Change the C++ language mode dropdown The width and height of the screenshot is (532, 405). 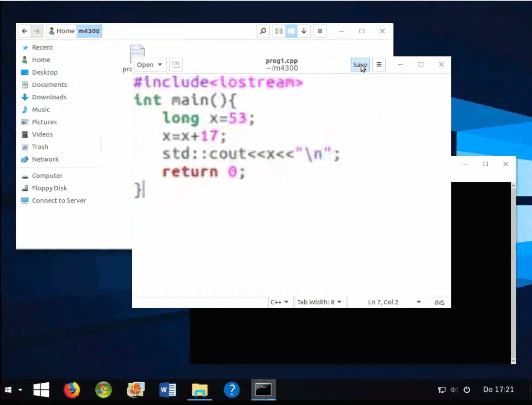click(x=279, y=302)
